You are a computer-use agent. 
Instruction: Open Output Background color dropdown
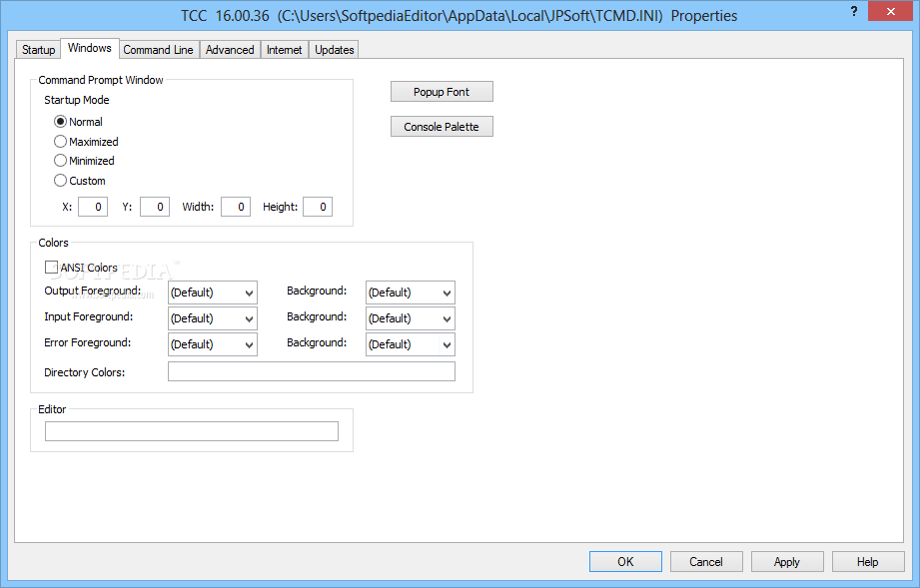tap(411, 293)
